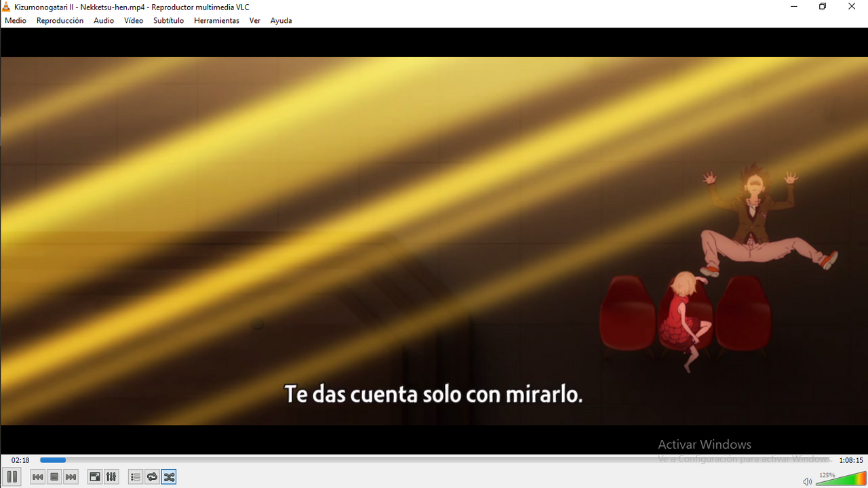This screenshot has width=868, height=488.
Task: Open the Ayuda menu
Action: click(281, 20)
